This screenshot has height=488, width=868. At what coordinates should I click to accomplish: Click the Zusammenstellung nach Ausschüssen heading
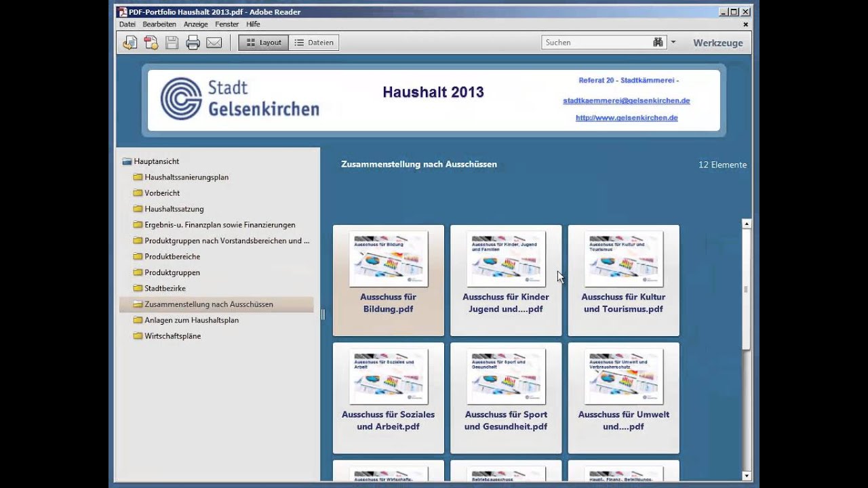click(x=419, y=164)
